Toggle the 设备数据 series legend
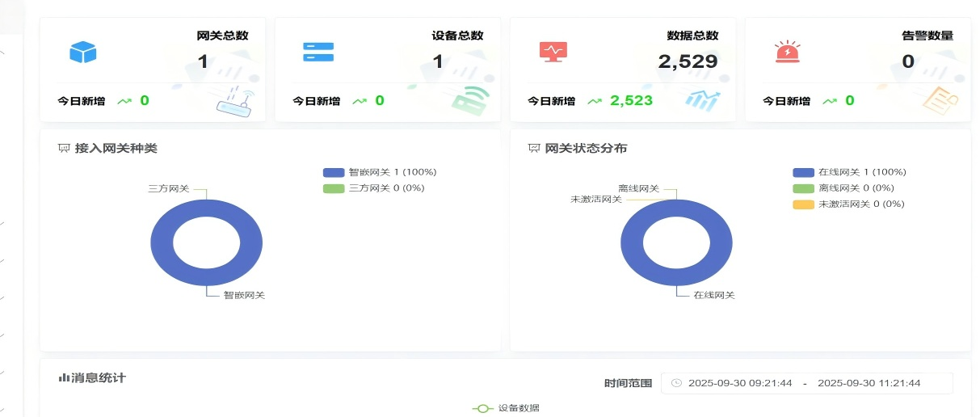The image size is (980, 417). pyautogui.click(x=507, y=408)
